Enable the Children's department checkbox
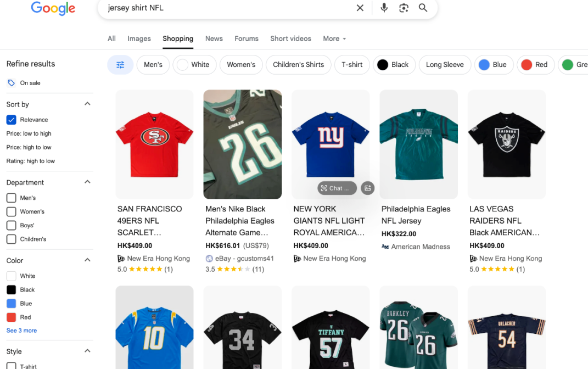Viewport: 588px width, 369px height. [x=11, y=239]
